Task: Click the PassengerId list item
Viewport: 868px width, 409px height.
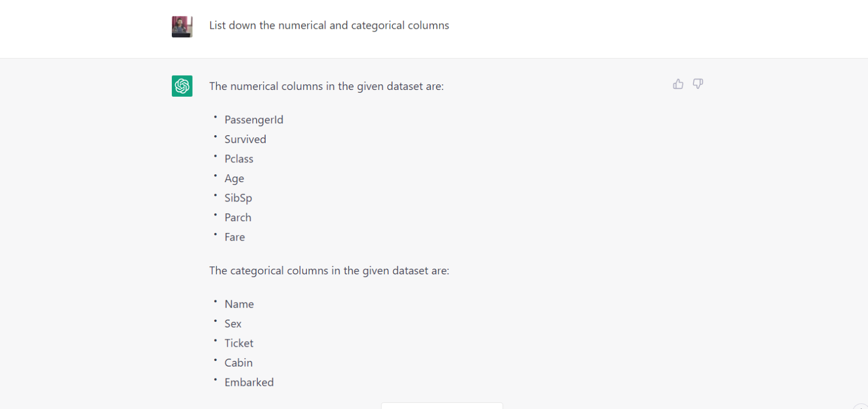Action: 254,120
